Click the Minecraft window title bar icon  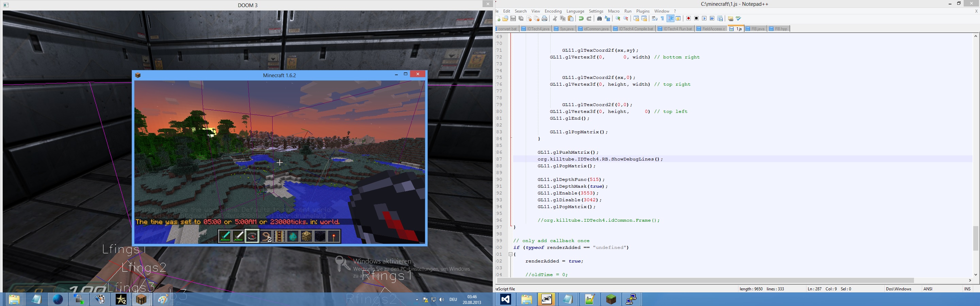(138, 75)
